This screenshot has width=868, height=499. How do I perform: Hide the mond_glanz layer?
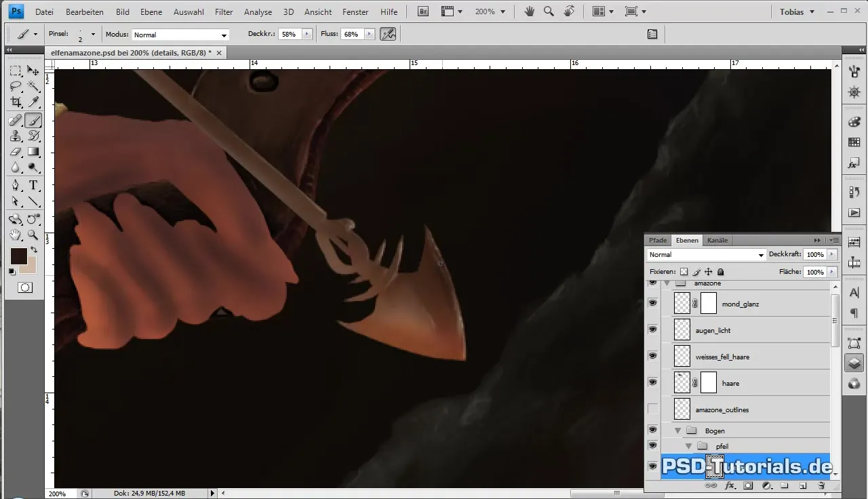tap(652, 303)
